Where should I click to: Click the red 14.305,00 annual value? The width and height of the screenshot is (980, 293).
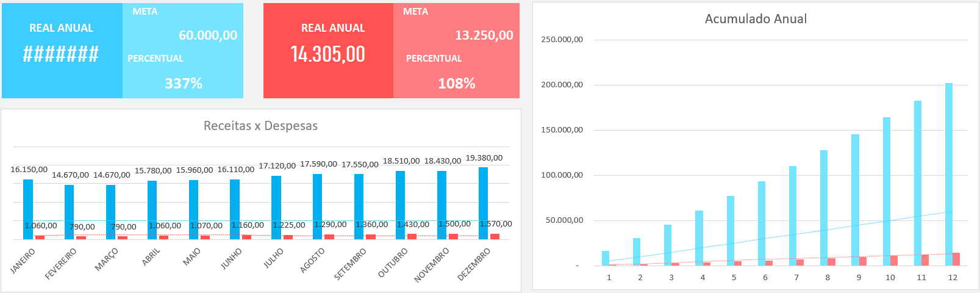coord(328,54)
